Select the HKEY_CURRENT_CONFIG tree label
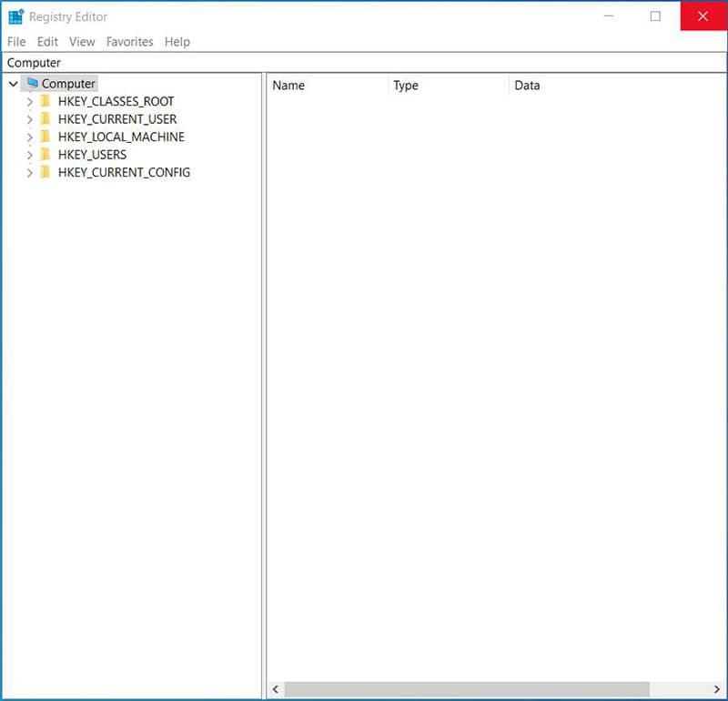Viewport: 728px width, 701px height. click(124, 172)
